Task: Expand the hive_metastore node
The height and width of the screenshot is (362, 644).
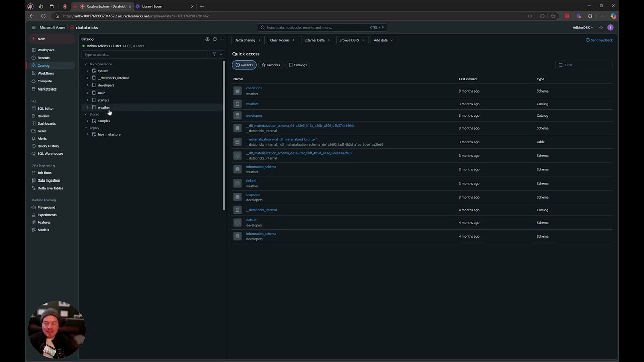Action: [88, 134]
